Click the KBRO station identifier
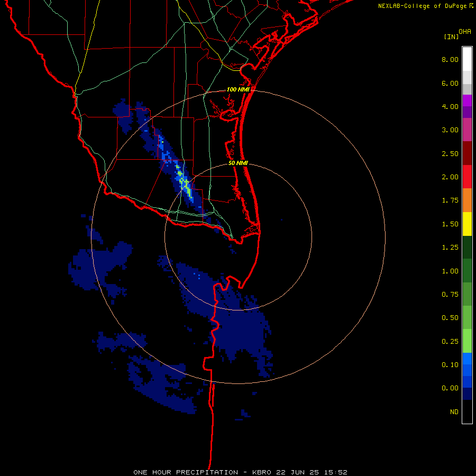Screen dimensions: 476x476 tap(263, 472)
